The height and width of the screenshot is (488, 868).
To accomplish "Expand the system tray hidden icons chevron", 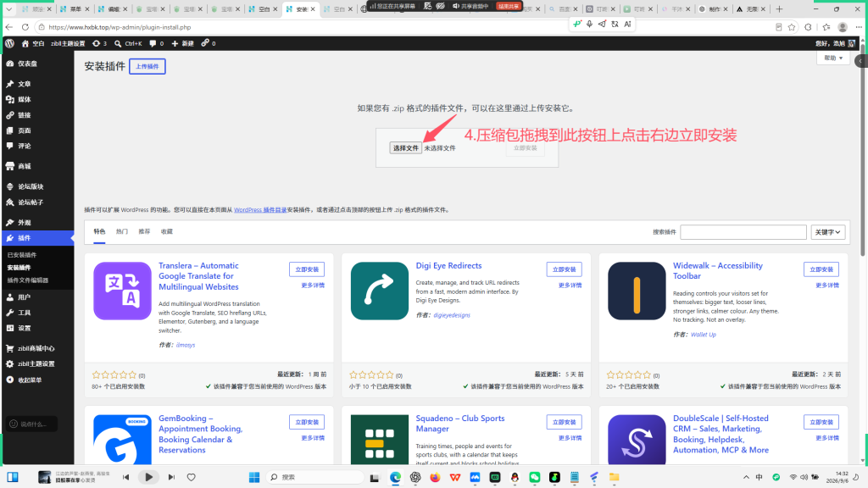I will 746,477.
